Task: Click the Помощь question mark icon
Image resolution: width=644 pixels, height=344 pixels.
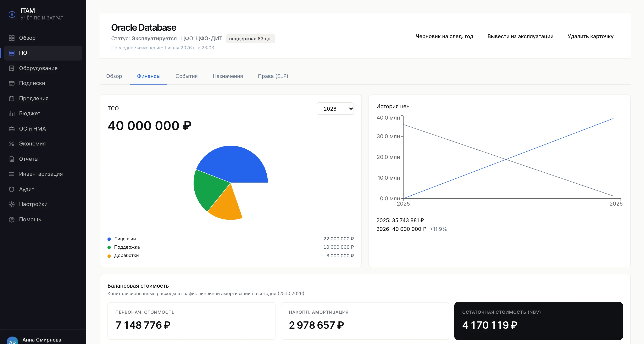Action: (x=11, y=219)
